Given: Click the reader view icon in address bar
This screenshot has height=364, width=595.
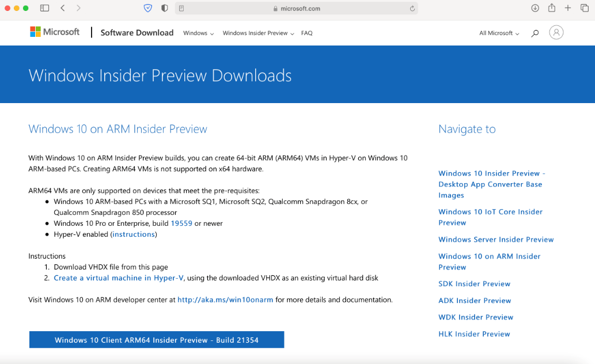Looking at the screenshot, I should [181, 8].
